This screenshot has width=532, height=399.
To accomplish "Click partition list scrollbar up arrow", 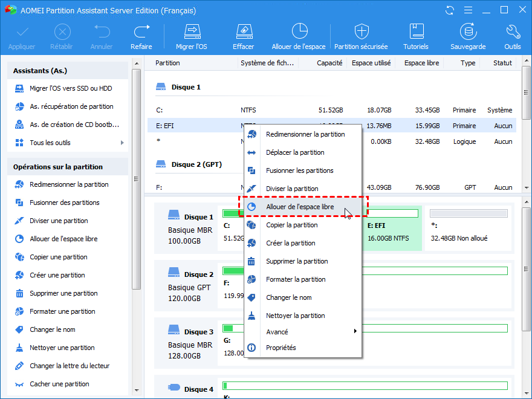I will [526, 61].
